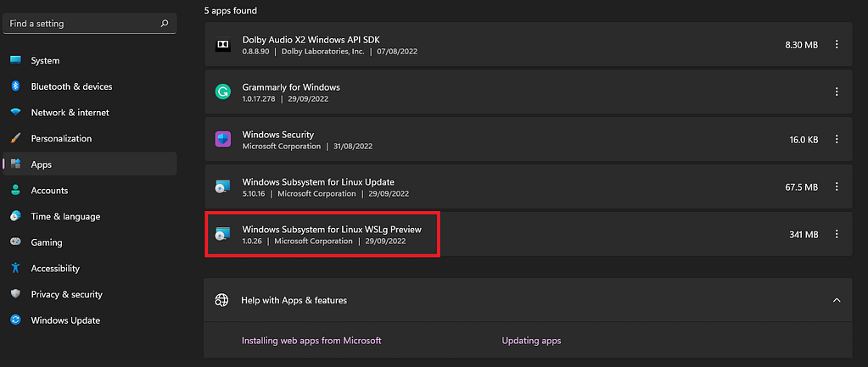Viewport: 868px width, 367px height.
Task: Open Gaming settings
Action: coord(90,242)
